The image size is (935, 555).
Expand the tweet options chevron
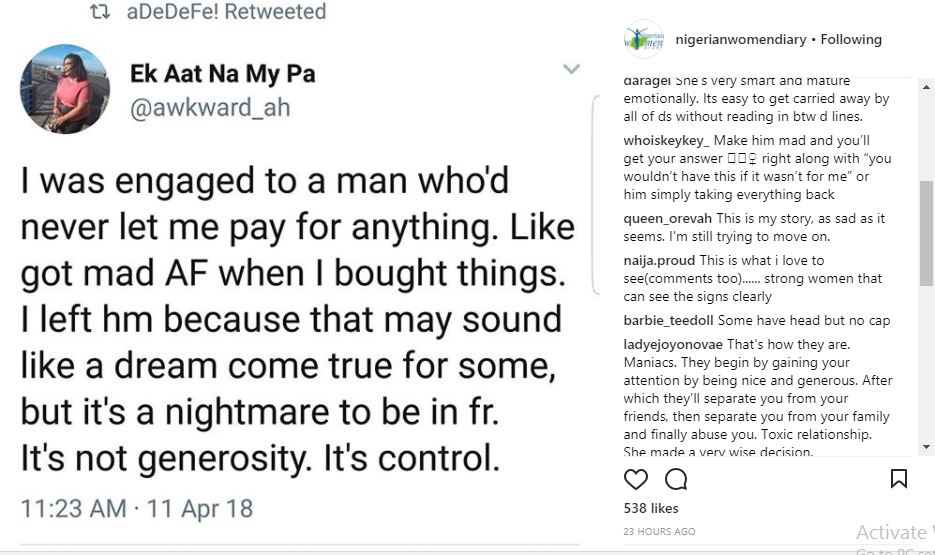tap(571, 69)
